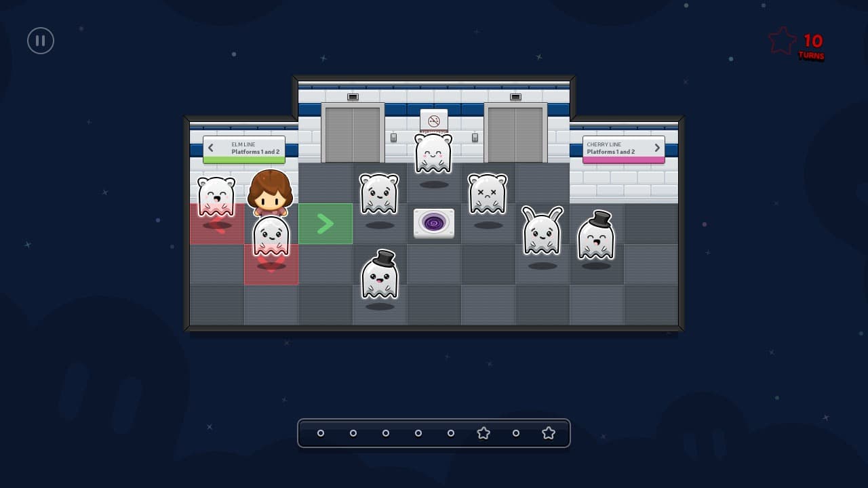Viewport: 868px width, 488px height.
Task: Click the ghost left of the girl
Action: [216, 197]
